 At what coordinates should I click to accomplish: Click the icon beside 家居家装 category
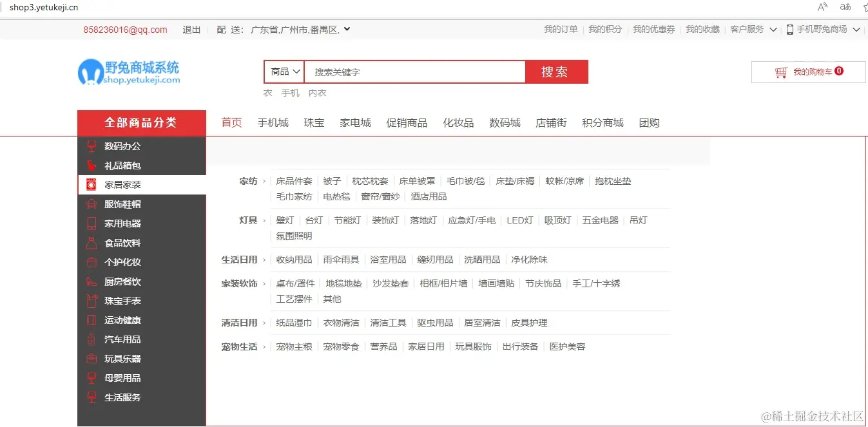click(x=92, y=185)
